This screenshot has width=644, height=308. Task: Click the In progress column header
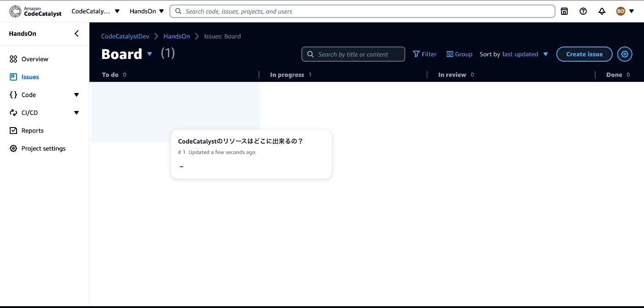[287, 75]
